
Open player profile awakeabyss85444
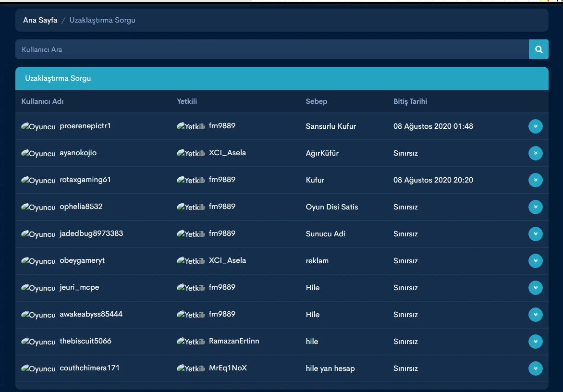(x=91, y=315)
